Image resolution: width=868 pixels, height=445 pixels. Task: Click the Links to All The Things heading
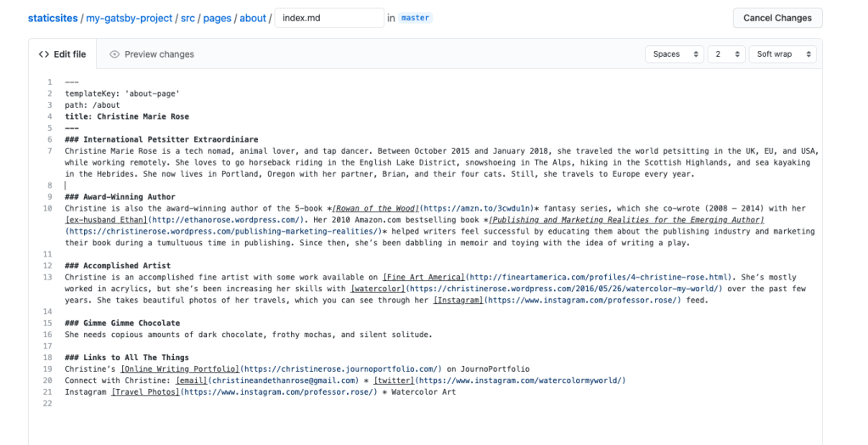point(126,358)
